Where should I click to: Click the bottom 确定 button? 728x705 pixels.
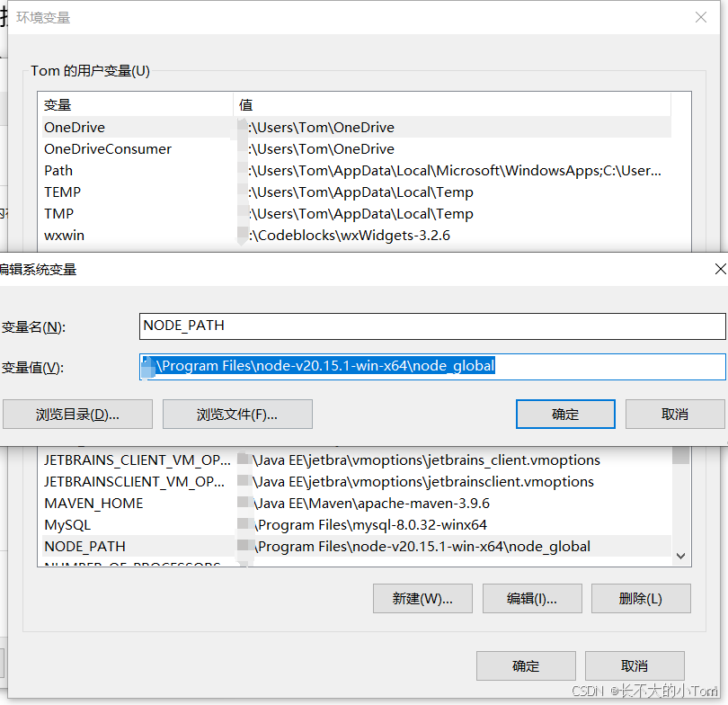coord(526,666)
